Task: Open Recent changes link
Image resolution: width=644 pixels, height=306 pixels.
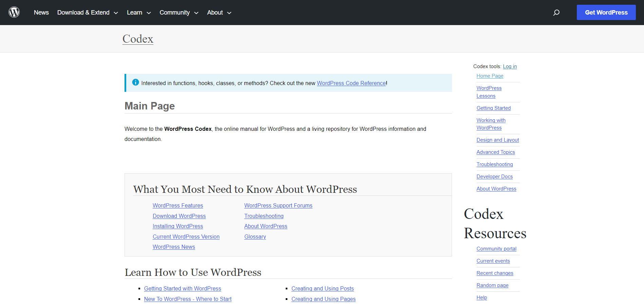Action: 495,273
